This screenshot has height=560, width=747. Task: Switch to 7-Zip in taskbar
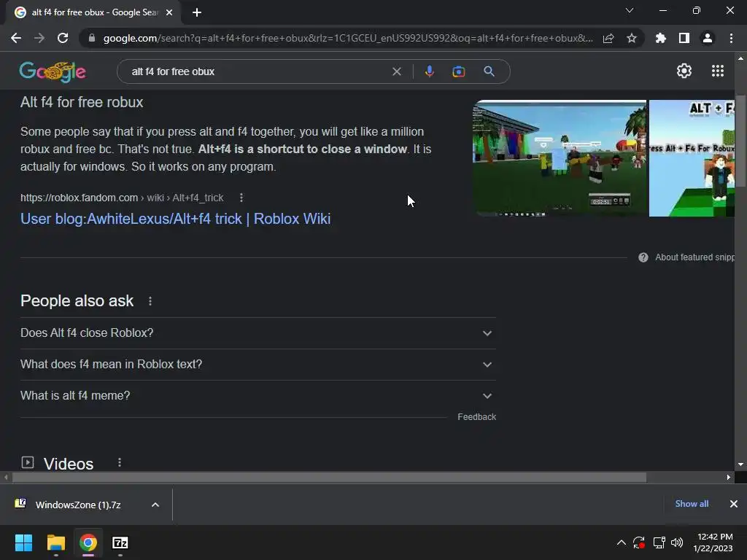(x=120, y=542)
